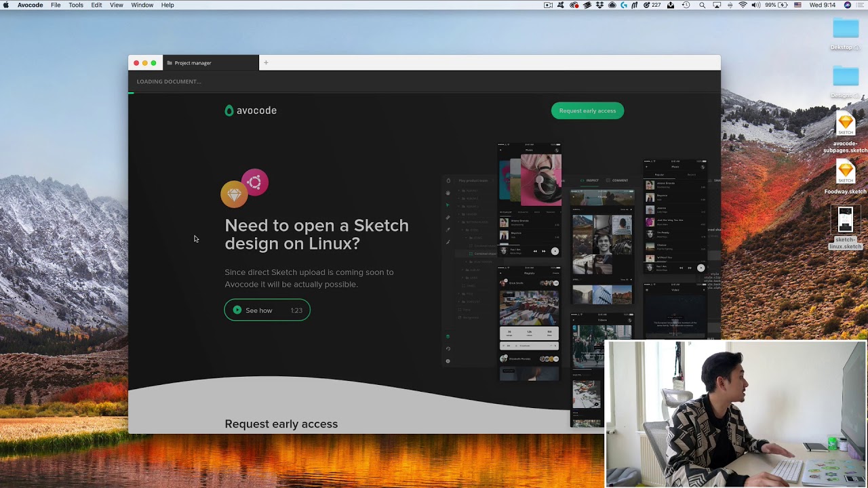Click the screen recorder menu bar icon

548,5
